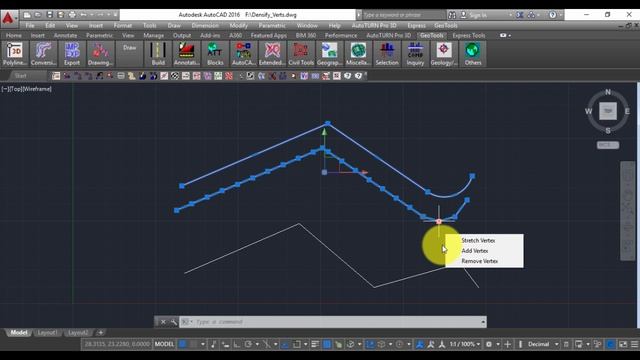This screenshot has width=640, height=360.
Task: Open the Build tools ribbon panel
Action: point(158,53)
